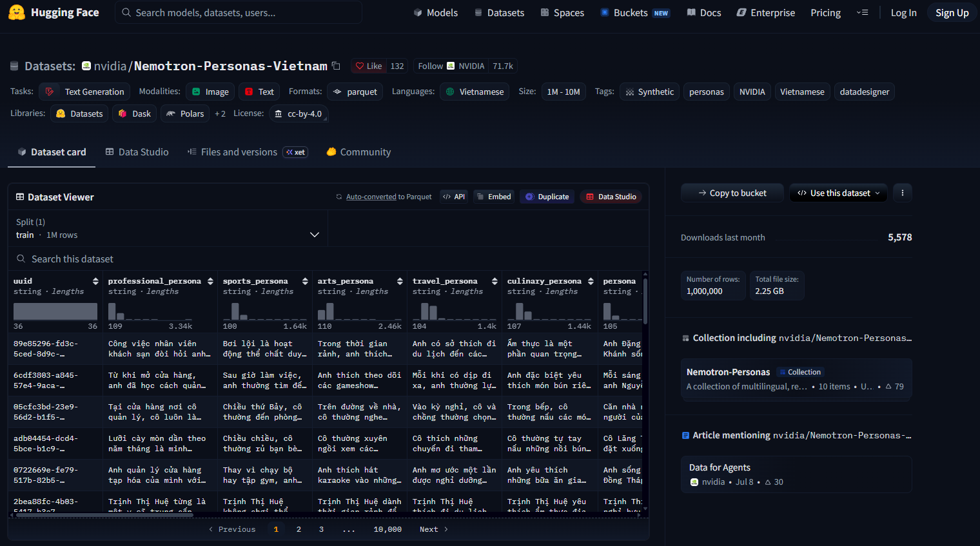Open the Use this dataset dropdown
Image resolution: width=980 pixels, height=546 pixels.
(x=838, y=193)
